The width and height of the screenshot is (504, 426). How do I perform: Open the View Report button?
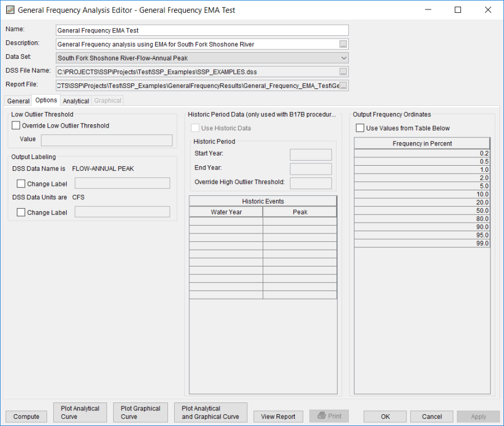(278, 416)
